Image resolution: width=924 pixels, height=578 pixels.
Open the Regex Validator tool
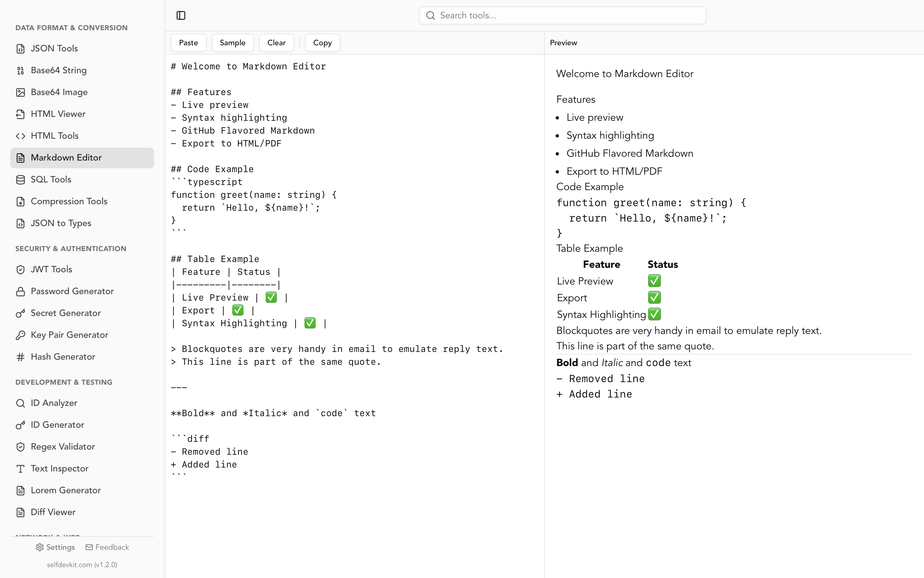point(82,446)
